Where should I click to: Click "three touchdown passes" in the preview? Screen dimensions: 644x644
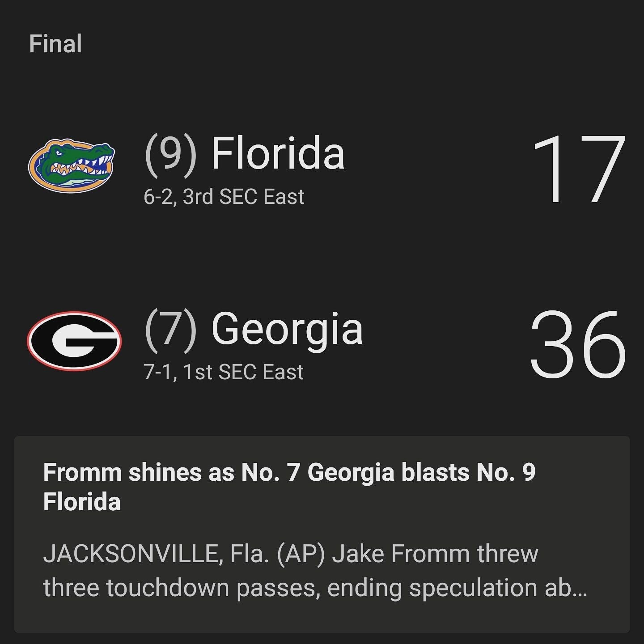[x=182, y=588]
